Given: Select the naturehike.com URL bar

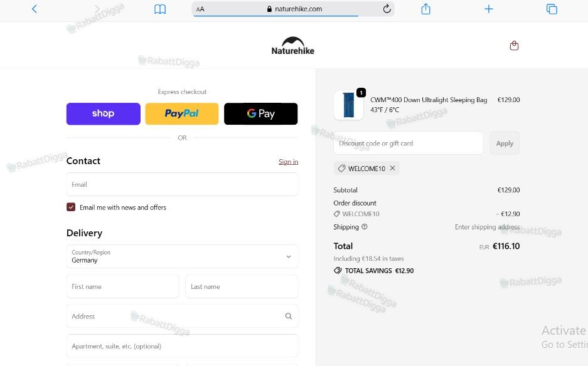Looking at the screenshot, I should click(293, 9).
